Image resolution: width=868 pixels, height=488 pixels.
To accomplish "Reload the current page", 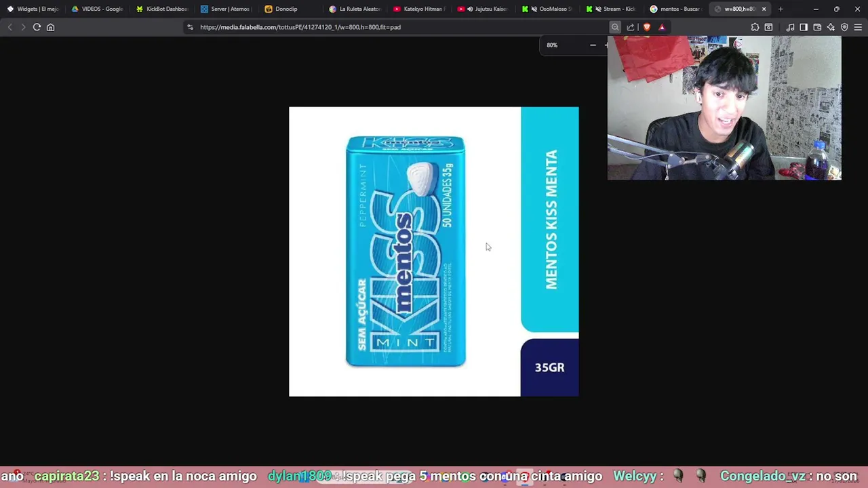I will pos(37,27).
